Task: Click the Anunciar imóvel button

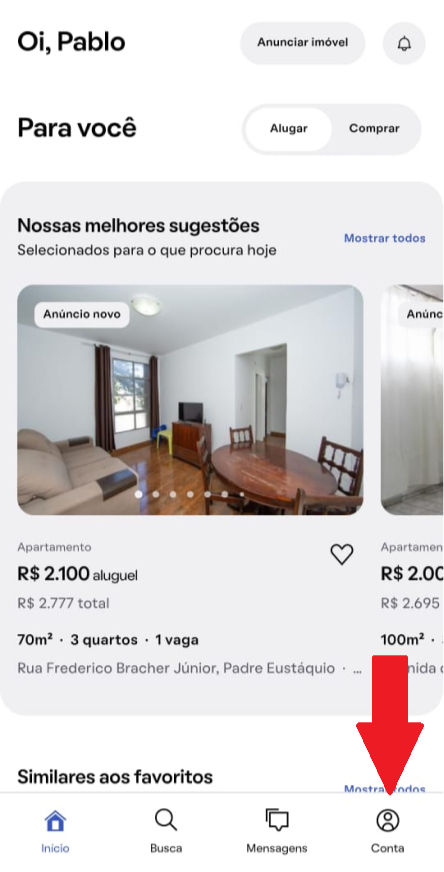Action: (x=303, y=43)
